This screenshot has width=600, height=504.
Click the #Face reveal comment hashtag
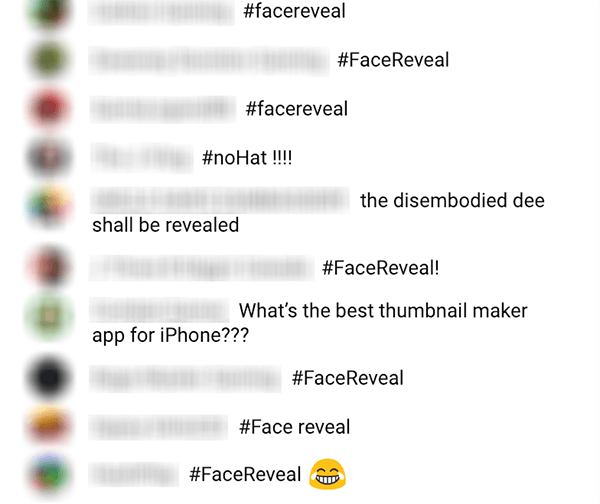(295, 427)
